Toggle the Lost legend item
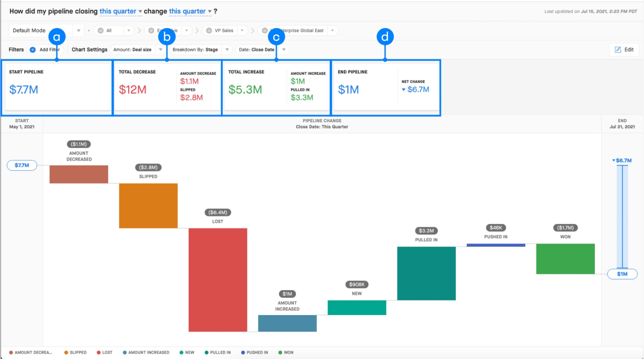This screenshot has height=359, width=644. pos(105,352)
